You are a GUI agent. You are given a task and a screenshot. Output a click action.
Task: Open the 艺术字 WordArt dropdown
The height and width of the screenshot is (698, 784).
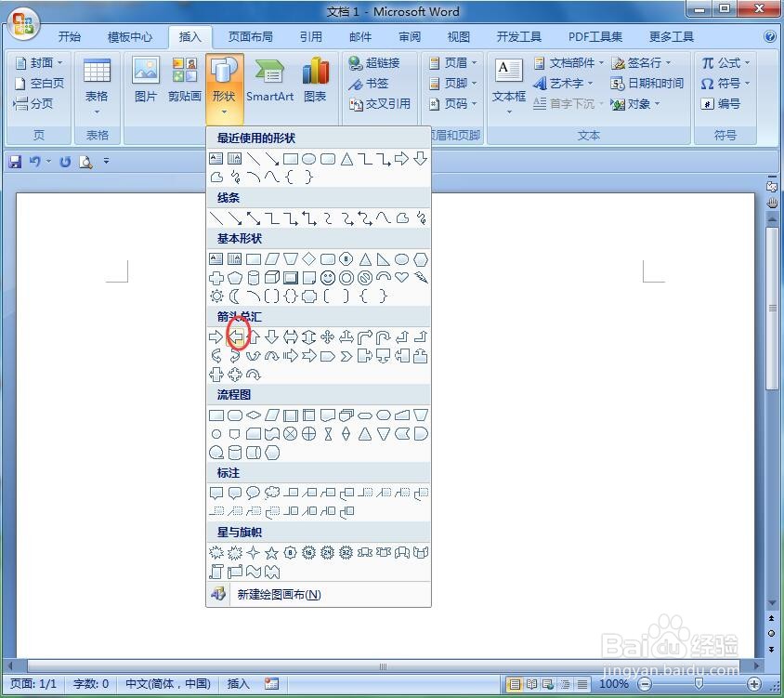pyautogui.click(x=564, y=83)
